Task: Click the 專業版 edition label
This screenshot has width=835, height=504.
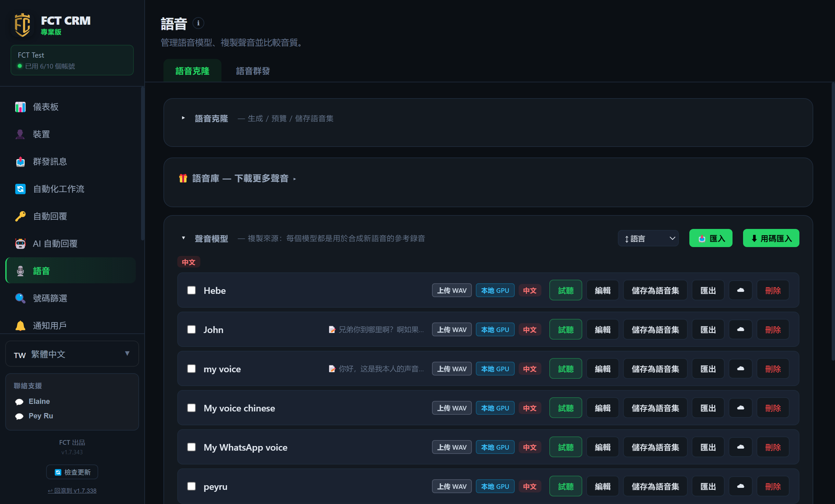Action: (x=51, y=32)
